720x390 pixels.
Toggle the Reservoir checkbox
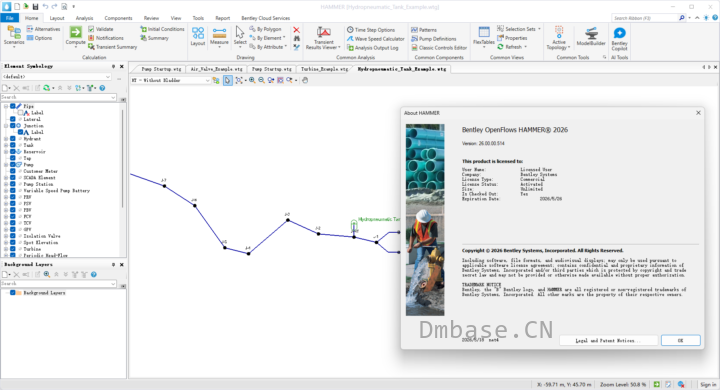pos(13,152)
